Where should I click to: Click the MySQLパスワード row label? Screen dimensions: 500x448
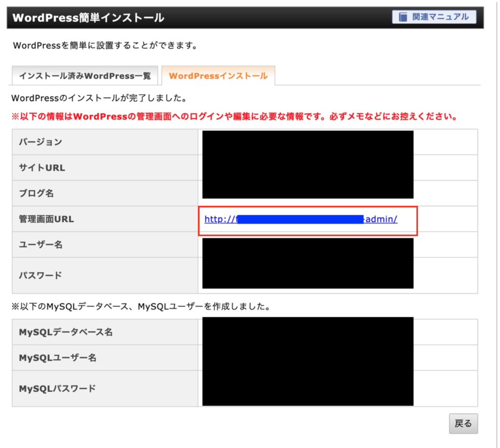pyautogui.click(x=58, y=389)
